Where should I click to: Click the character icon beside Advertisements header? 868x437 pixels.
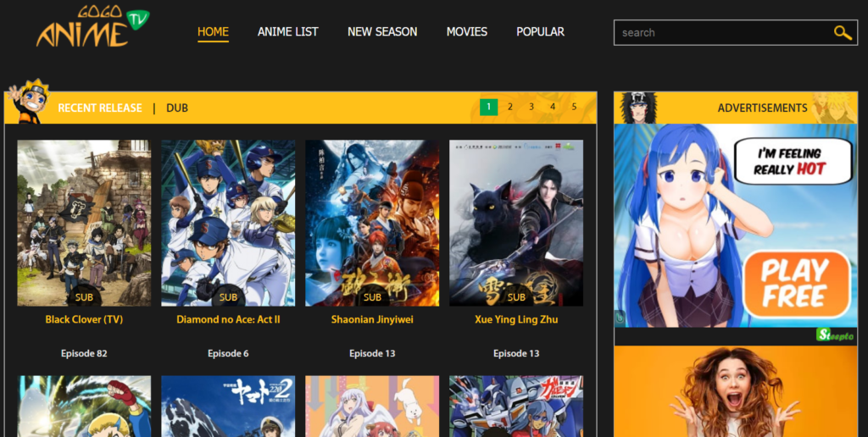(637, 108)
